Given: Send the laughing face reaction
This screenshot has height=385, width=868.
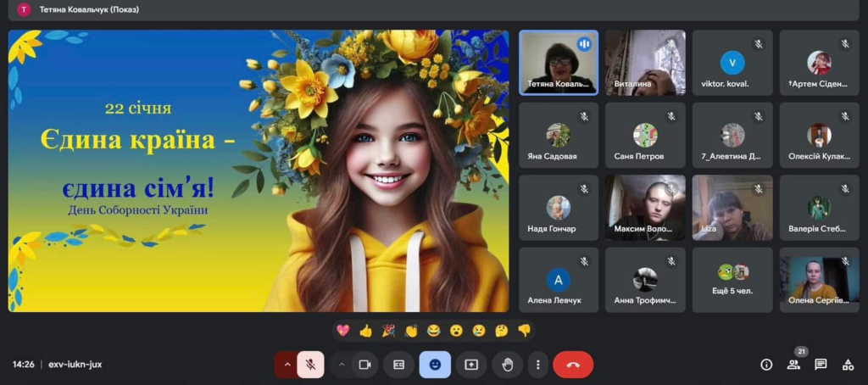Looking at the screenshot, I should (x=433, y=331).
